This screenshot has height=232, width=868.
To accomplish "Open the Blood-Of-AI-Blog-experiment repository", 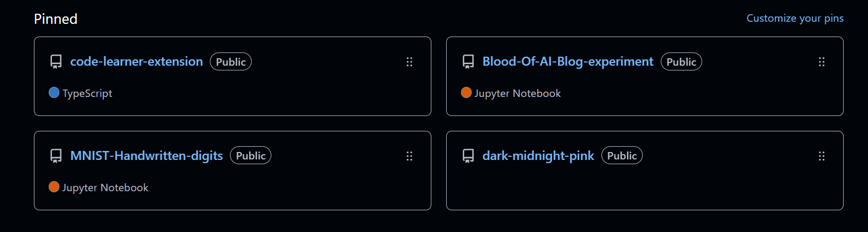I will (568, 61).
